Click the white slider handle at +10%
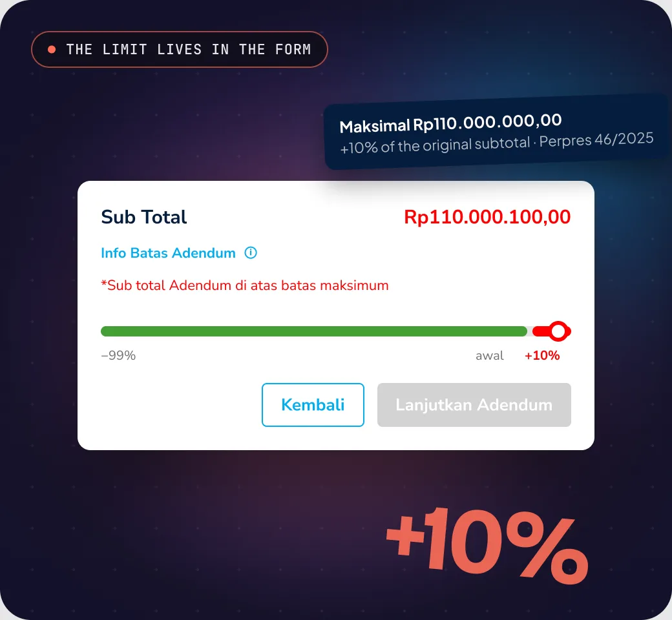 click(558, 331)
